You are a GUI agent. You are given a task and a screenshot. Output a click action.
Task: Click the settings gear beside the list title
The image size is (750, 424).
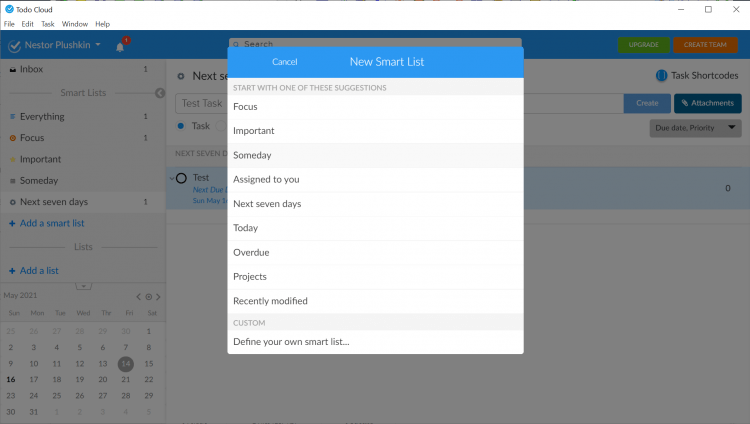181,76
